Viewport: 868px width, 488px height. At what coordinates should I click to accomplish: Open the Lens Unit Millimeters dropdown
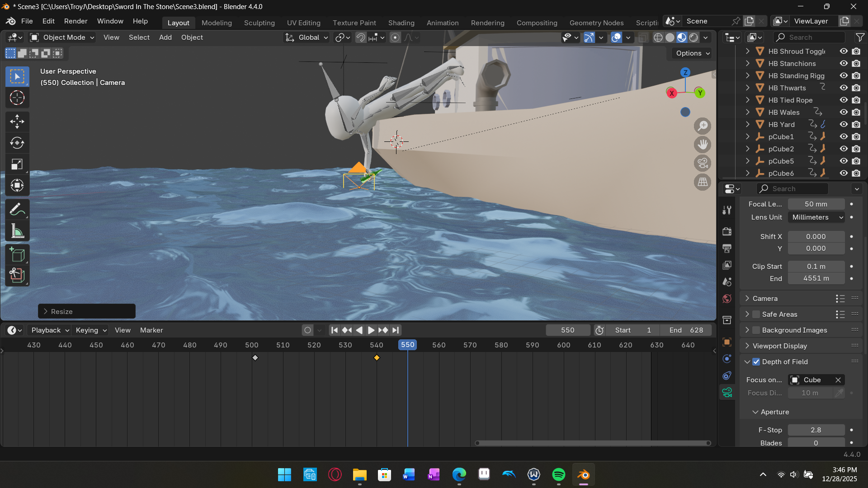point(816,217)
